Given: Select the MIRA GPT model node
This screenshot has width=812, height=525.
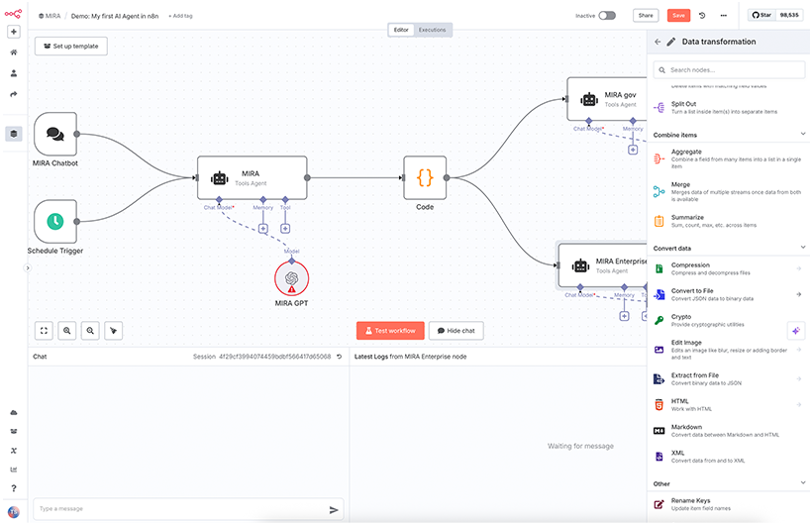Looking at the screenshot, I should pos(291,278).
